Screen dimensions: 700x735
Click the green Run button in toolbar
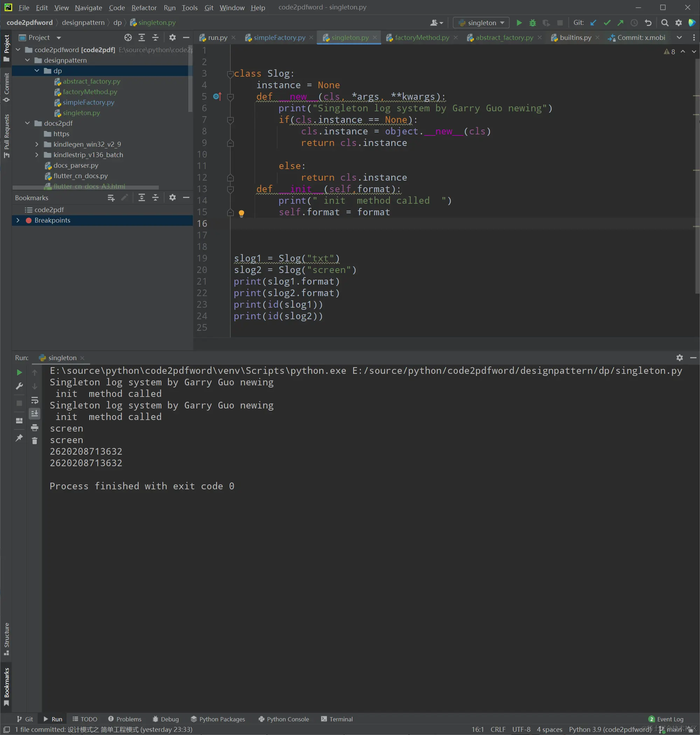point(519,23)
